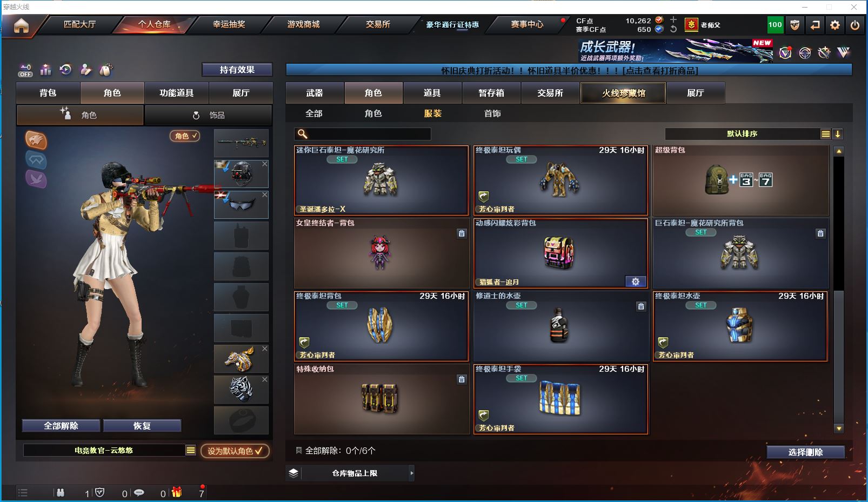Click the 选择删除 button
868x502 pixels.
point(805,452)
